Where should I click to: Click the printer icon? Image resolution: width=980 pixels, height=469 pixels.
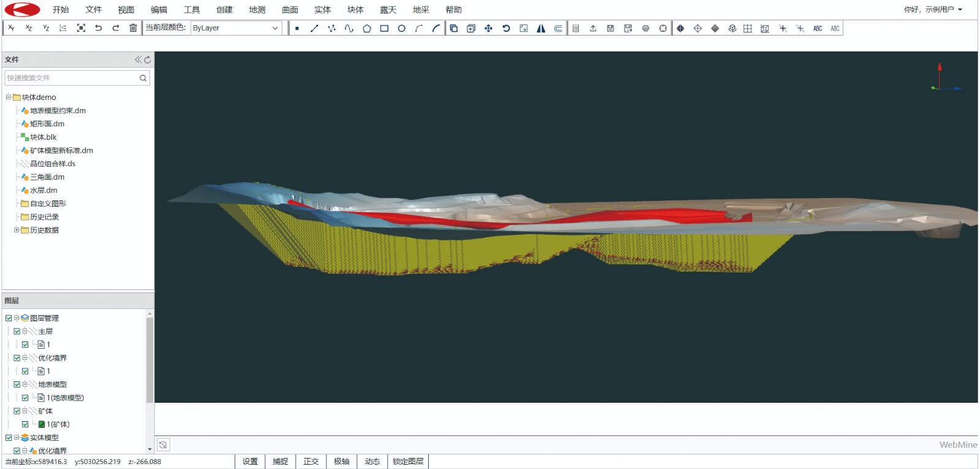click(x=646, y=28)
